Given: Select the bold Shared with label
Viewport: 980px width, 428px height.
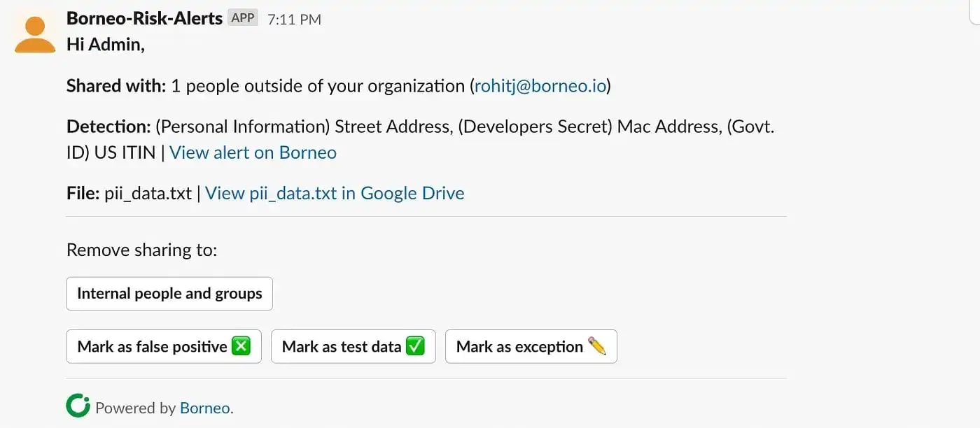Looking at the screenshot, I should pyautogui.click(x=116, y=86).
